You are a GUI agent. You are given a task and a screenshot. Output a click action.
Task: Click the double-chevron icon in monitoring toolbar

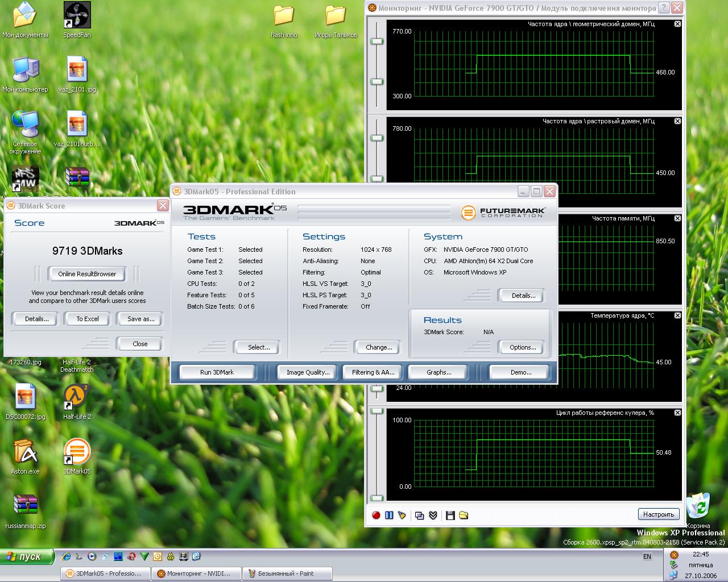[433, 515]
